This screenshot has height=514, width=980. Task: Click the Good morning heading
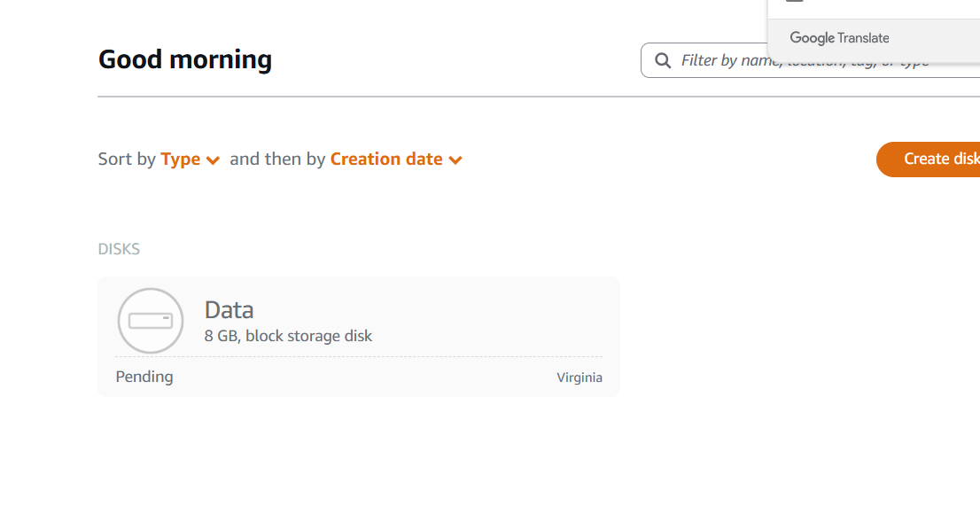(x=185, y=59)
